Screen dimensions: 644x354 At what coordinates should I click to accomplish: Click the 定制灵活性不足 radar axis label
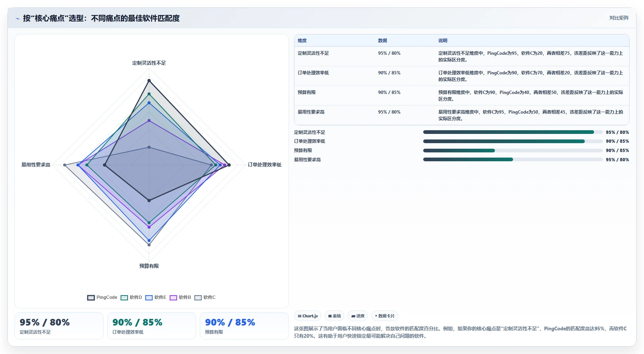pyautogui.click(x=149, y=63)
